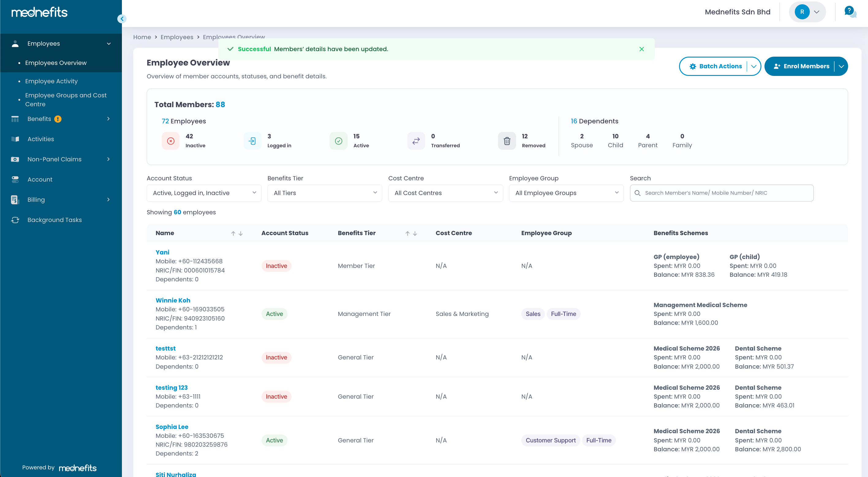Image resolution: width=868 pixels, height=477 pixels.
Task: Click the member search input field
Action: (x=724, y=193)
